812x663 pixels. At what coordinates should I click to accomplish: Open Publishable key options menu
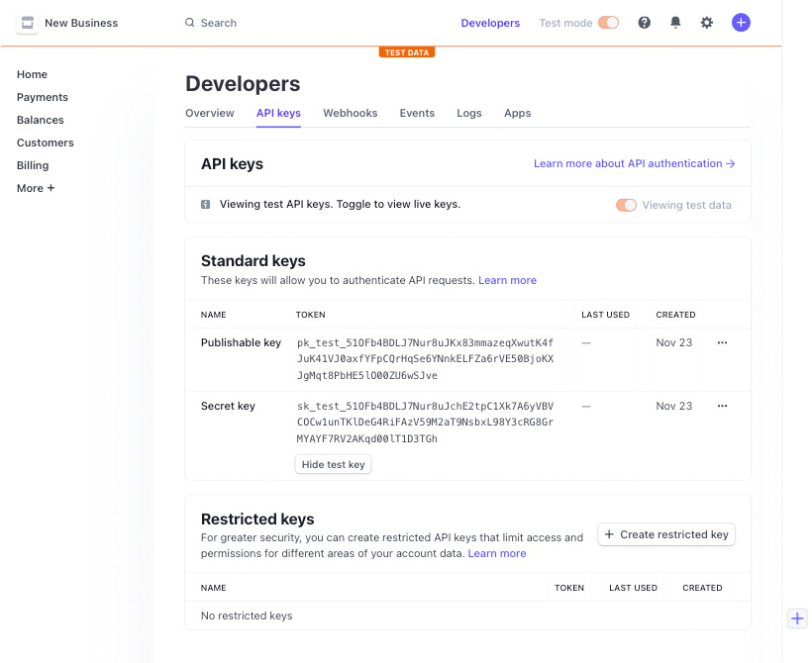723,342
